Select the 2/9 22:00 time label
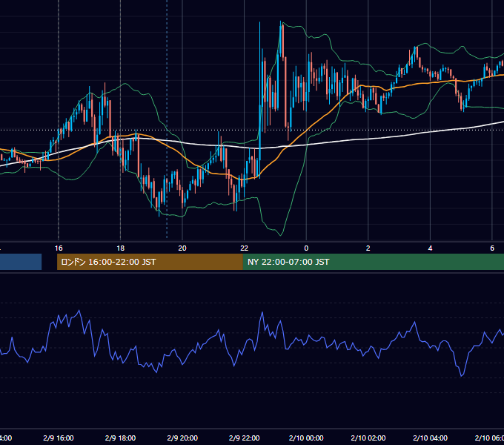This screenshot has width=504, height=445. click(245, 438)
